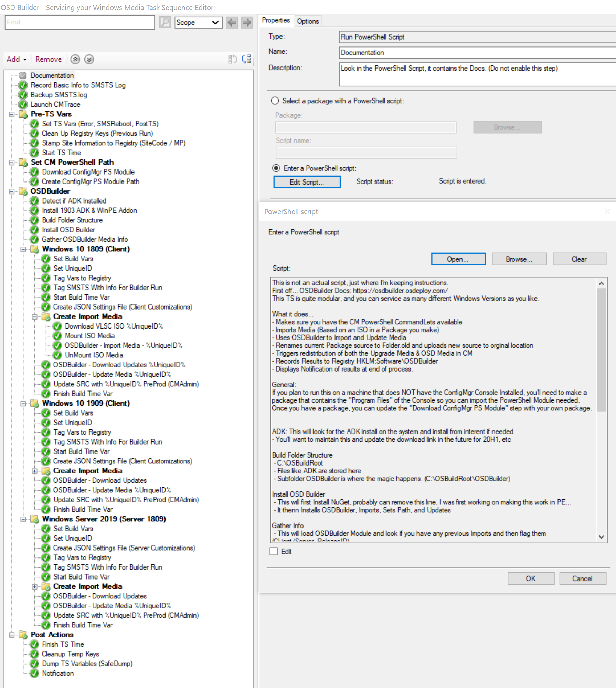
Task: Switch to the Properties tab
Action: 276,20
